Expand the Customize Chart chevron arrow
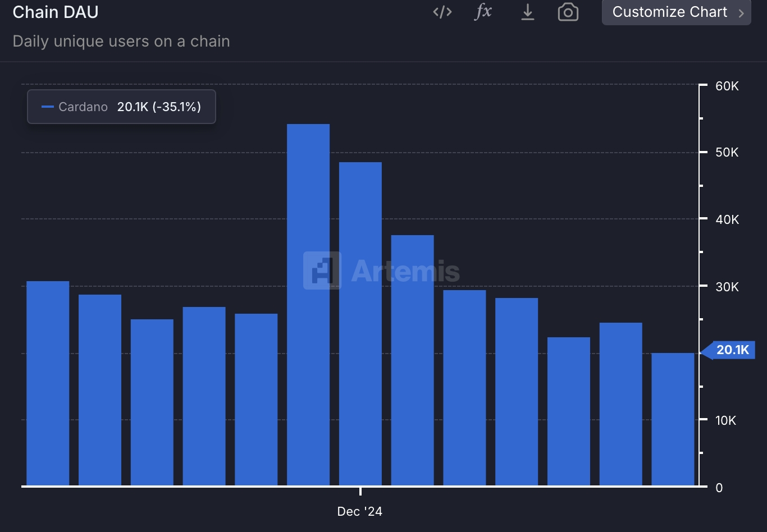This screenshot has height=532, width=767. point(741,13)
